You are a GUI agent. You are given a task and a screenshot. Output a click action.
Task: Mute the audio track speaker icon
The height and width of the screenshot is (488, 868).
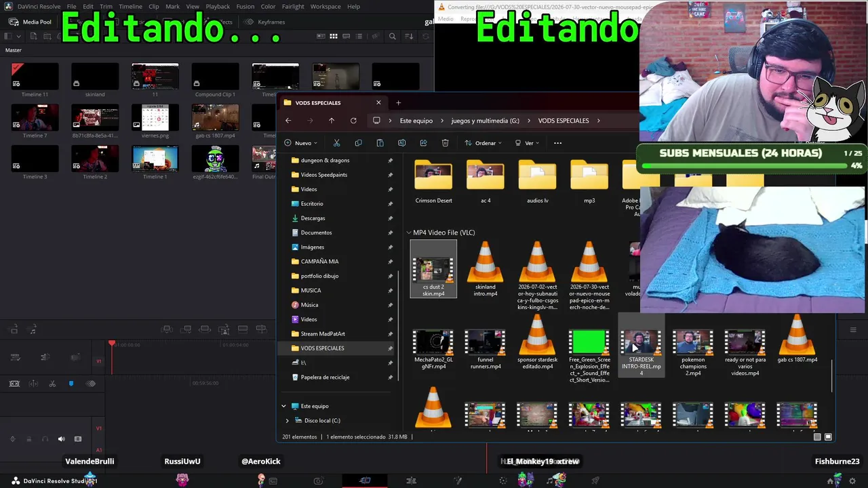point(61,439)
